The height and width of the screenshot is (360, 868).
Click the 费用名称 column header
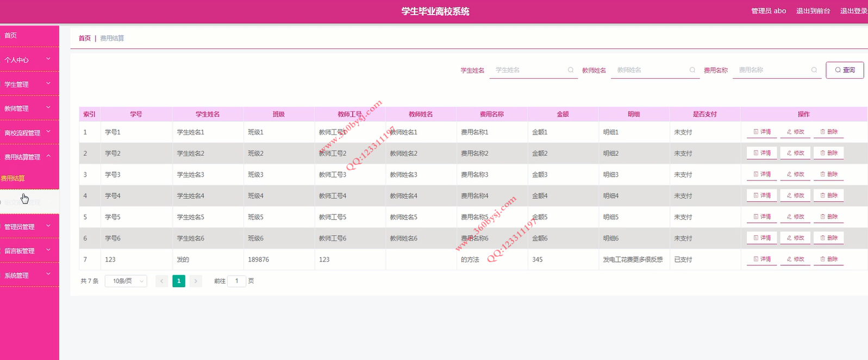(491, 114)
